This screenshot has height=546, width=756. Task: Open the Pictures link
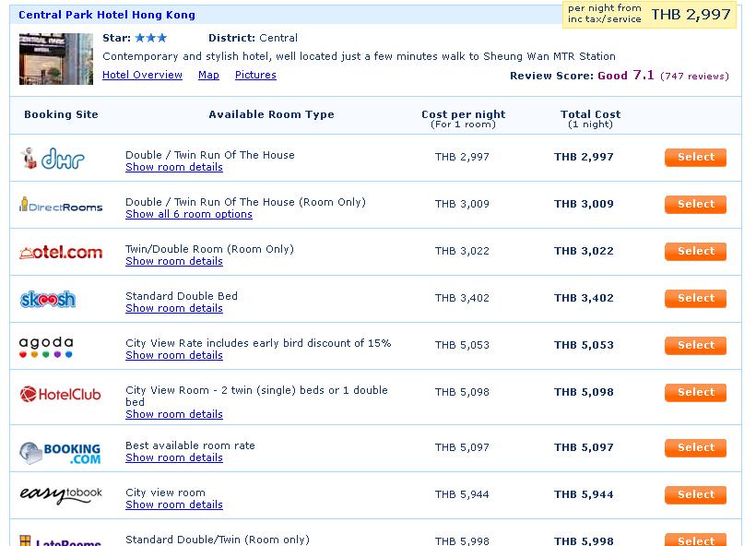coord(255,75)
